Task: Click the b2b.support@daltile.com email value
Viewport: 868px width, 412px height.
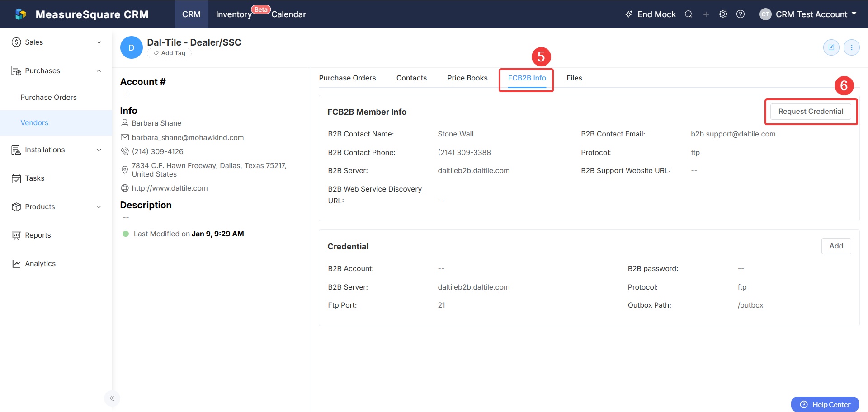Action: click(x=733, y=134)
